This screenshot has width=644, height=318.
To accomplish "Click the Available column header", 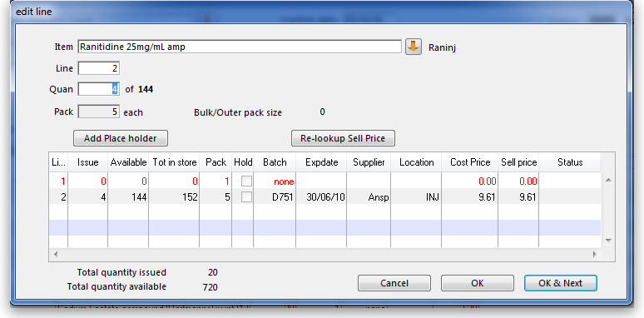I will pos(128,162).
